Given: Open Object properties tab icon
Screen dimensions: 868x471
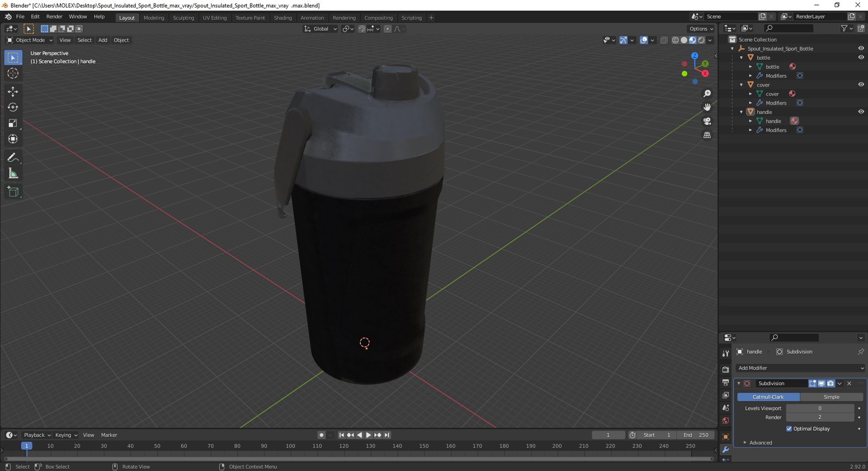Looking at the screenshot, I should pos(726,437).
